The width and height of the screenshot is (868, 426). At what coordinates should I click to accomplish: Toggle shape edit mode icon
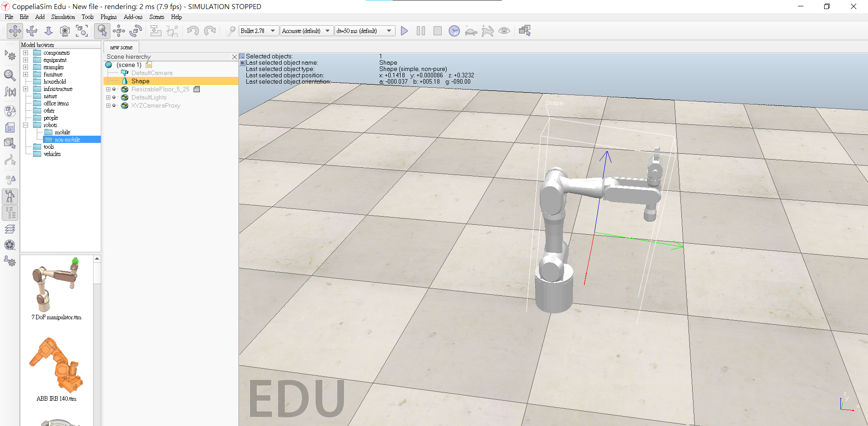click(x=10, y=143)
